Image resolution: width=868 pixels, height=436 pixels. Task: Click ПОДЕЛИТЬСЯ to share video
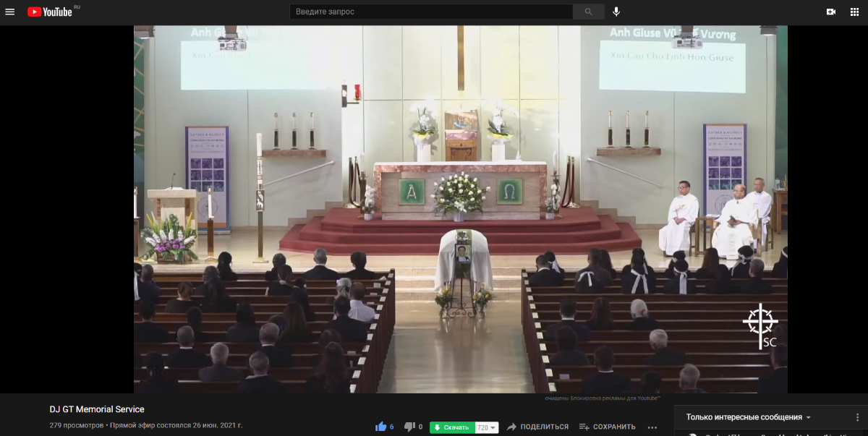click(x=537, y=427)
